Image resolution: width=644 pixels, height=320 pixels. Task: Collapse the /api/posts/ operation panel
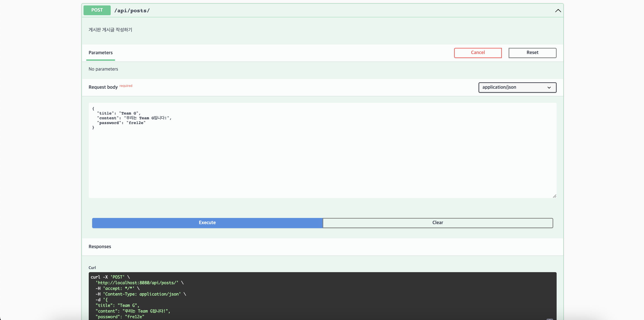558,11
